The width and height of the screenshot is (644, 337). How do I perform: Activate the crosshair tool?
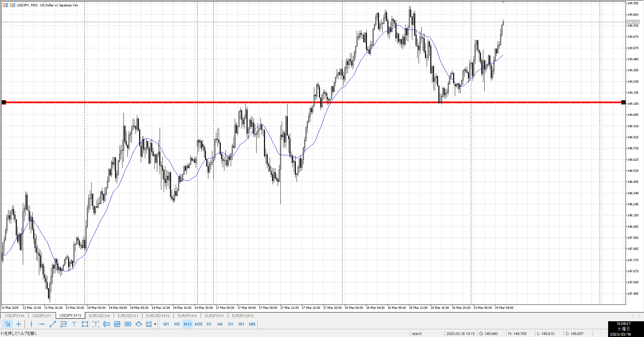(x=19, y=324)
